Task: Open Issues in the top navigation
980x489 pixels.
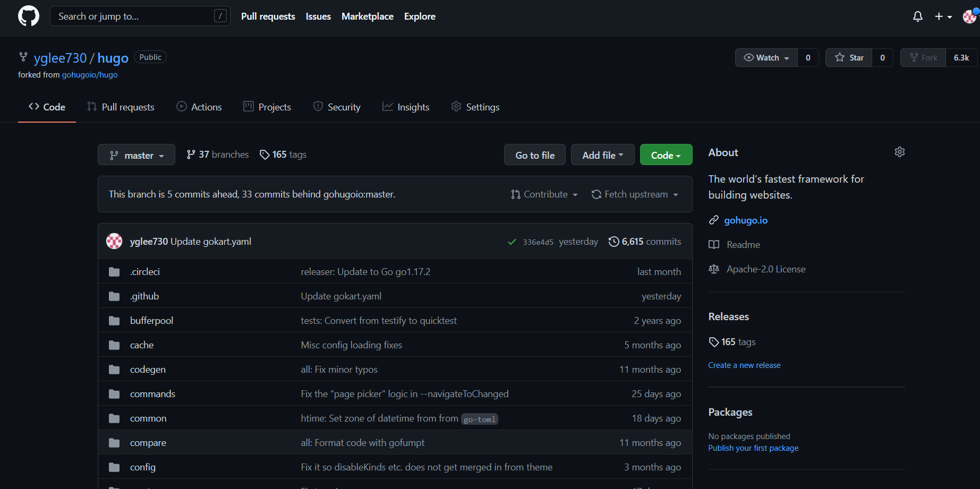Action: (318, 16)
